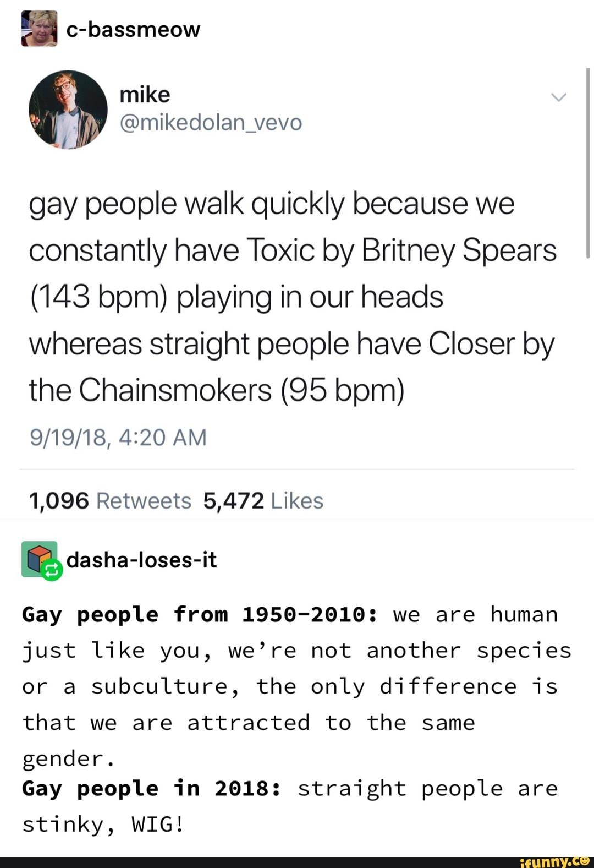Open the c-bassmeow blog name
The height and width of the screenshot is (868, 594).
point(133,30)
